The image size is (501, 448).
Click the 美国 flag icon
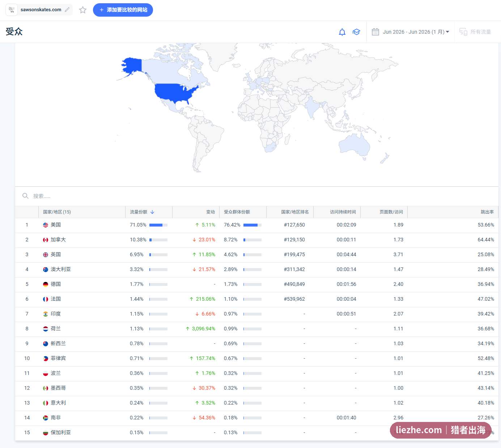(46, 225)
